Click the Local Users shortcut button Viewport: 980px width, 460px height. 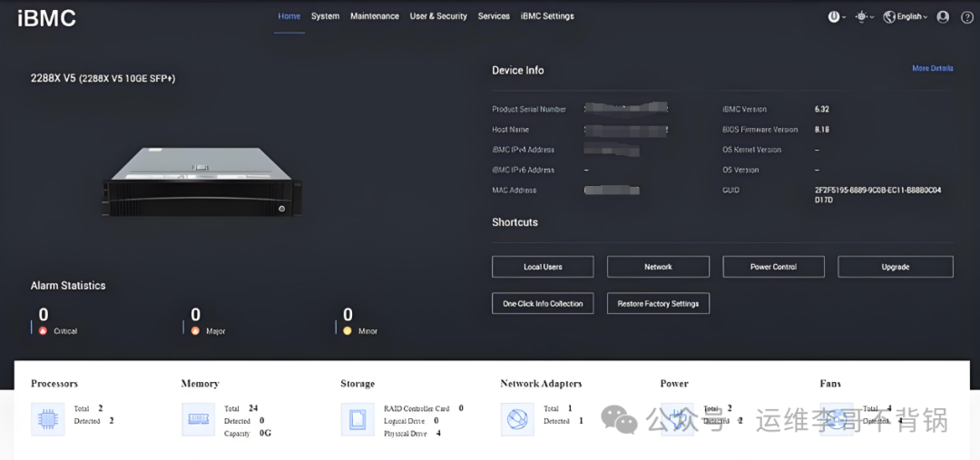click(543, 267)
